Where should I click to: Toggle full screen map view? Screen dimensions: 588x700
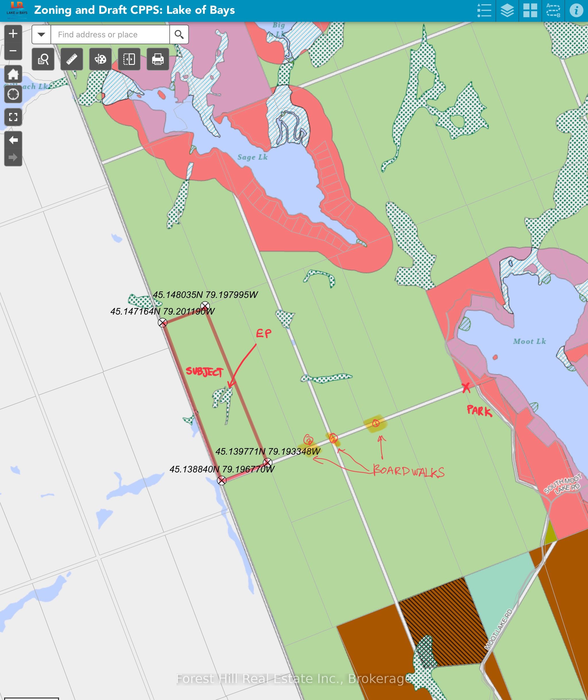coord(13,117)
